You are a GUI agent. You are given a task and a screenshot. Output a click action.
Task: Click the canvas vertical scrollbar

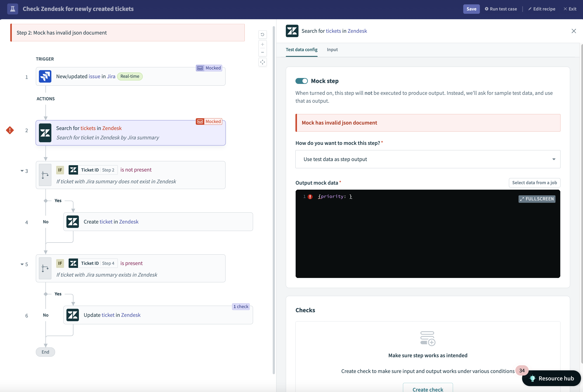[274, 200]
